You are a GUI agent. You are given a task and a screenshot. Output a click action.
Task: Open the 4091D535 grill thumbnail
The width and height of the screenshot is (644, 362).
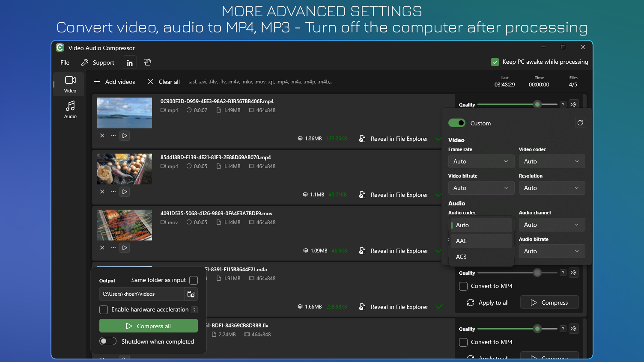pos(125,225)
